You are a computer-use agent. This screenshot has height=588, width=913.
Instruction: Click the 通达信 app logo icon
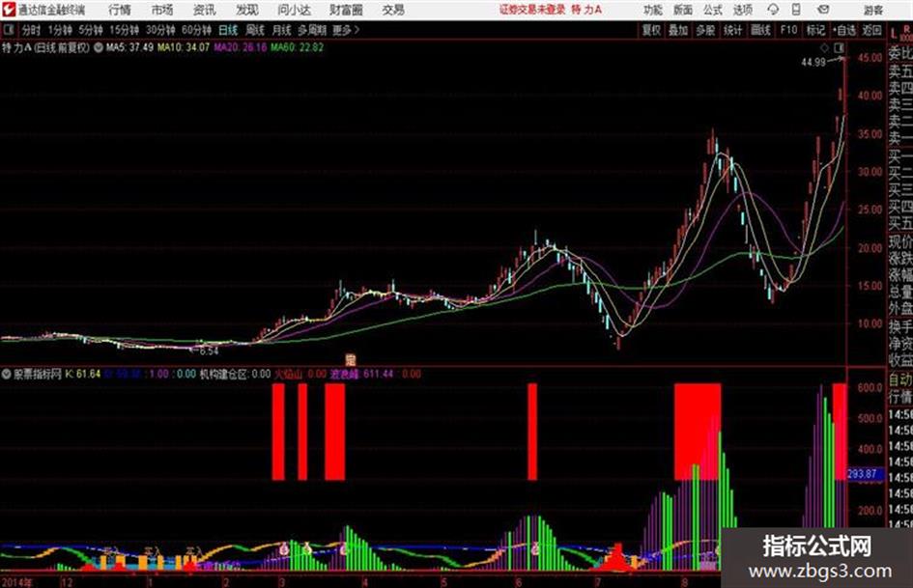pyautogui.click(x=9, y=10)
